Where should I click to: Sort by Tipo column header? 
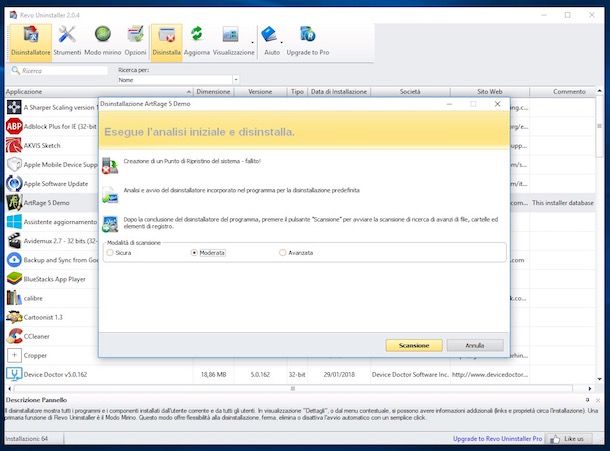[x=297, y=91]
